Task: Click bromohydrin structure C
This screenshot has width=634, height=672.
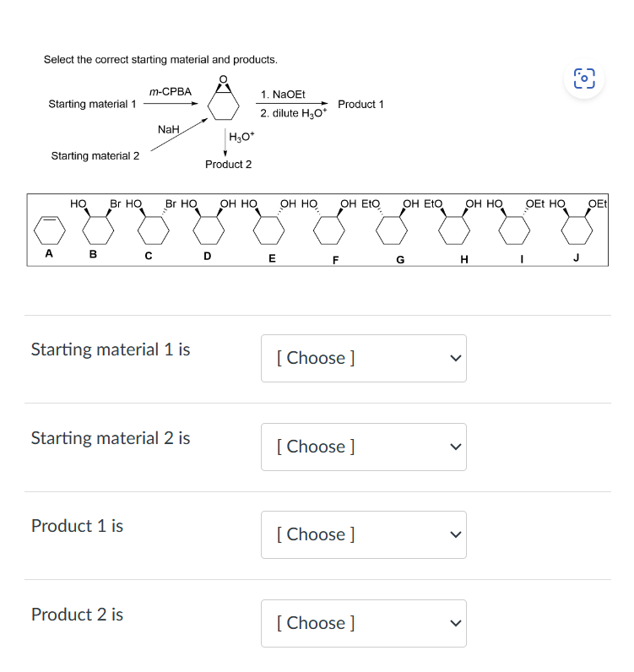Action: tap(150, 226)
